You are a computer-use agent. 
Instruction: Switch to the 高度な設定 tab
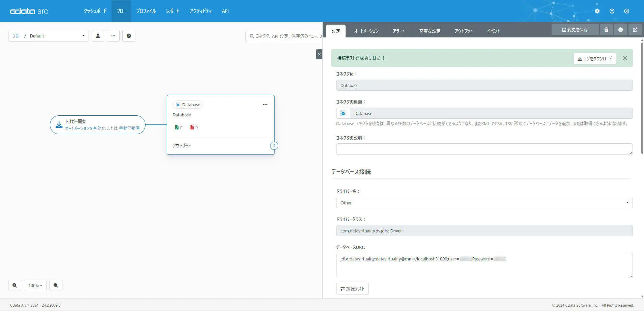pos(430,31)
